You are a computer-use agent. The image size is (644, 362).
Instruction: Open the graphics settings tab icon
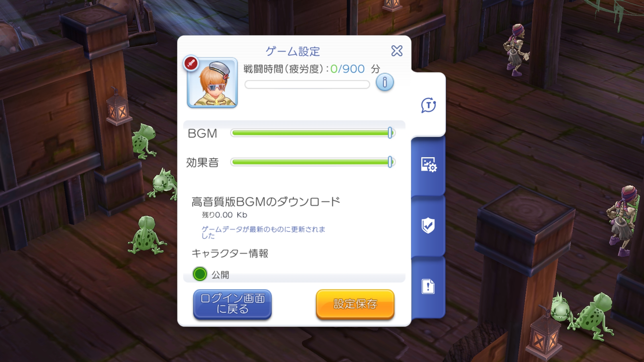[428, 165]
